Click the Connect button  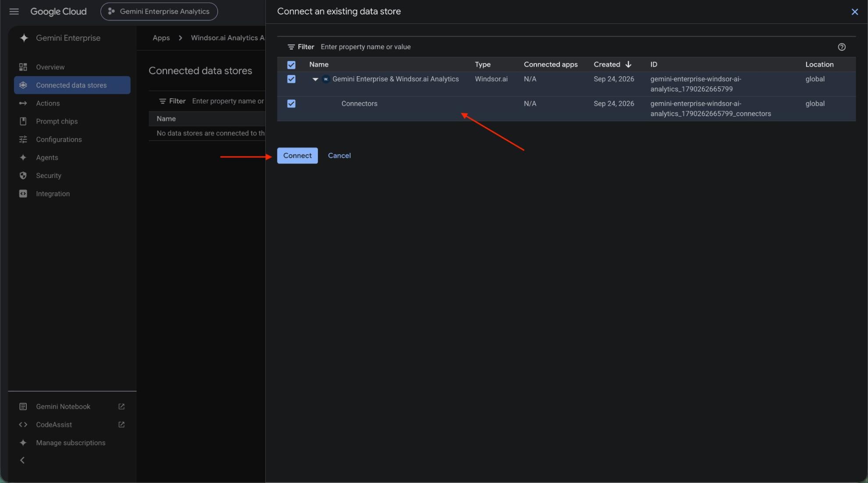tap(297, 156)
